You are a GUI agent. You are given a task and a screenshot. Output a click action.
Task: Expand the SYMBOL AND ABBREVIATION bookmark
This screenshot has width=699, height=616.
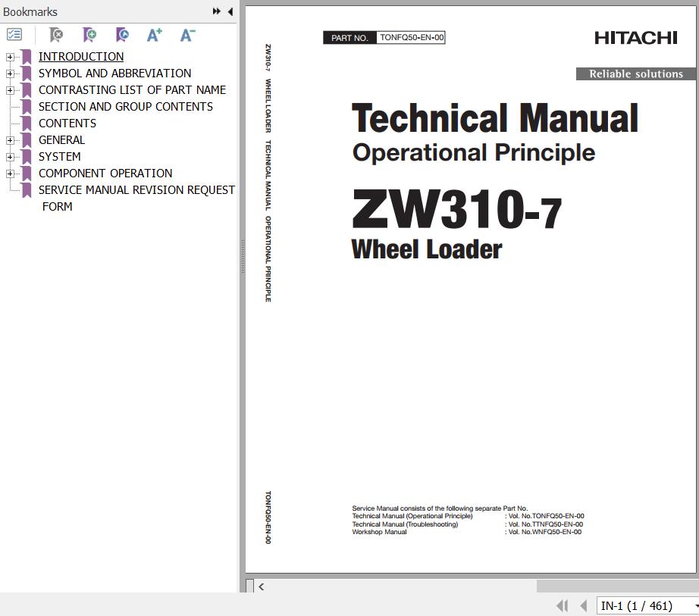(x=10, y=73)
